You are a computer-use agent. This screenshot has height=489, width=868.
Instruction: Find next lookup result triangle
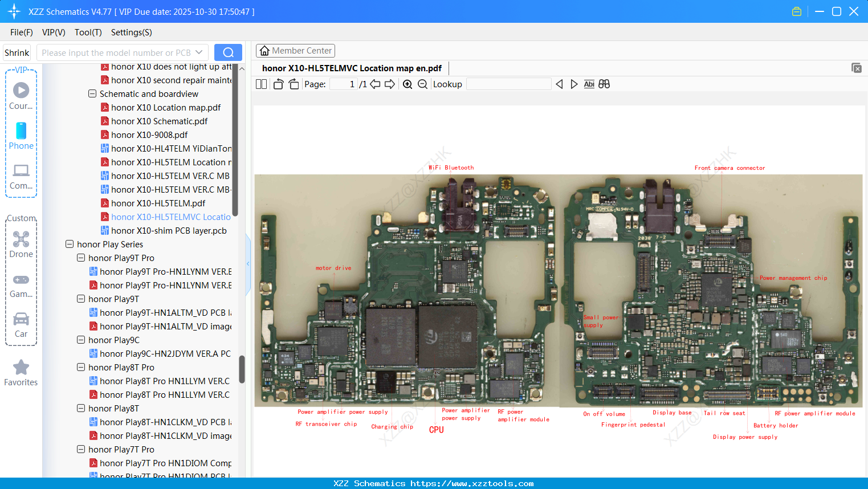pyautogui.click(x=574, y=84)
